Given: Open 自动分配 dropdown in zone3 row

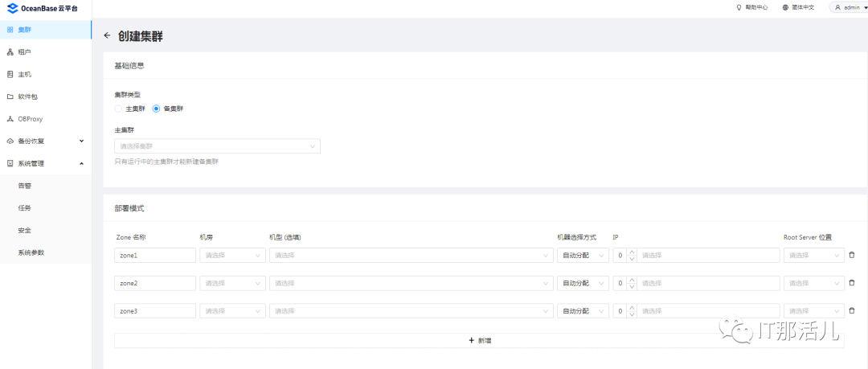Looking at the screenshot, I should pos(583,311).
